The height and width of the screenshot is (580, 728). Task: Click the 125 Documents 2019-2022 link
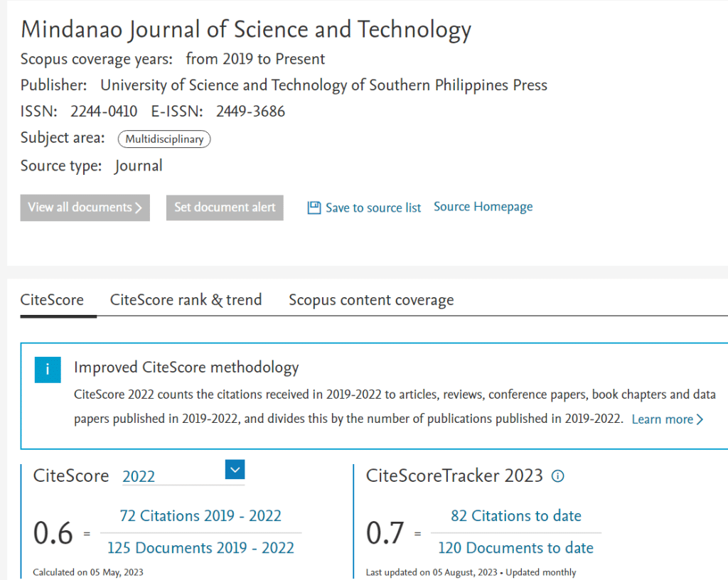[x=200, y=548]
